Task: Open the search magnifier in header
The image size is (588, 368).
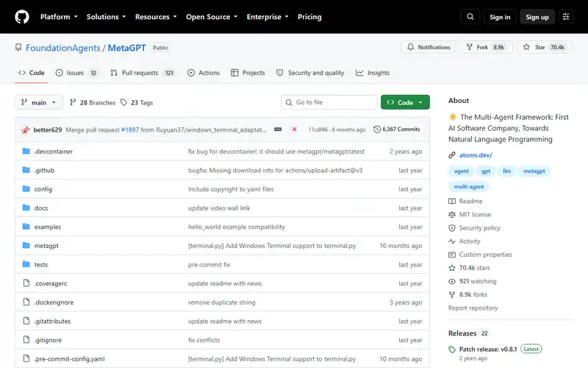Action: [470, 17]
